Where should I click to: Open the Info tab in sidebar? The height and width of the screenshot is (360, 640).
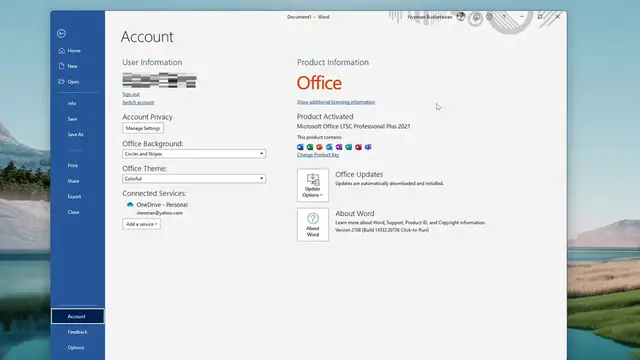tap(72, 104)
